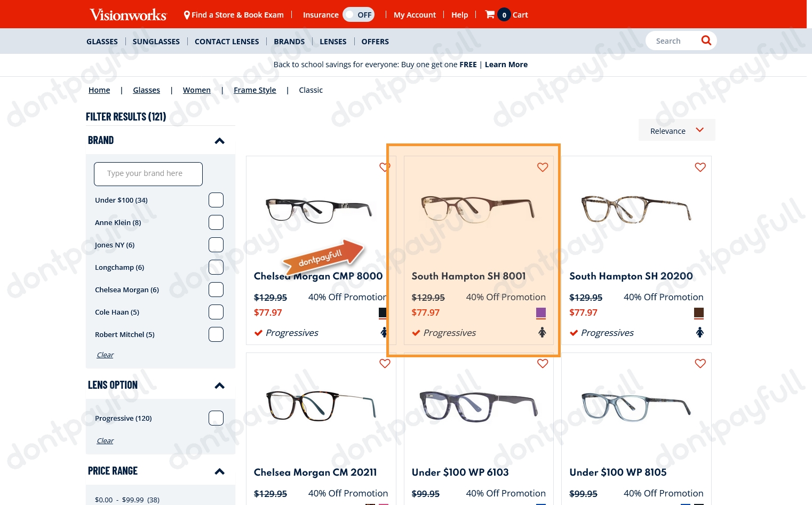This screenshot has height=505, width=812.
Task: Click heart icon on Under $100 WP 6103
Action: tap(543, 364)
